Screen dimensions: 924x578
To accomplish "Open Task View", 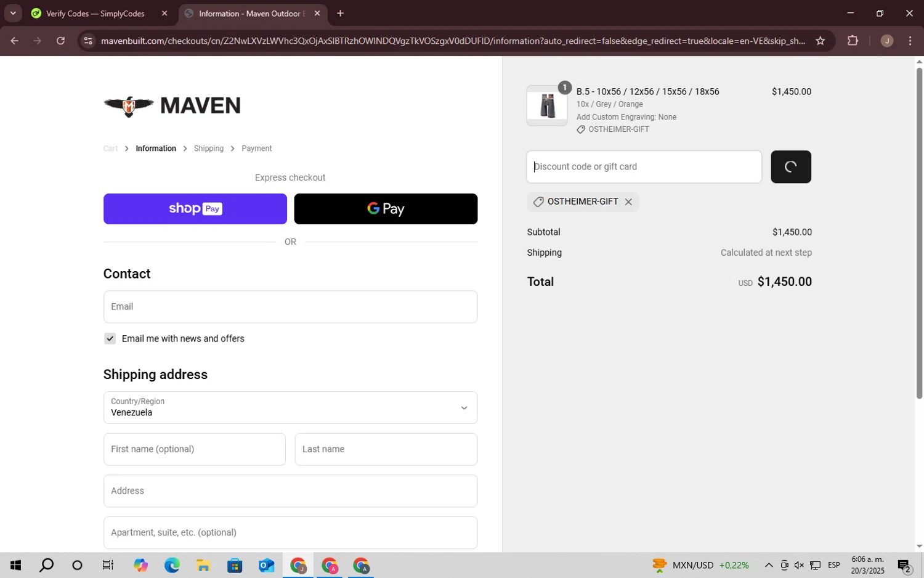I will [108, 566].
